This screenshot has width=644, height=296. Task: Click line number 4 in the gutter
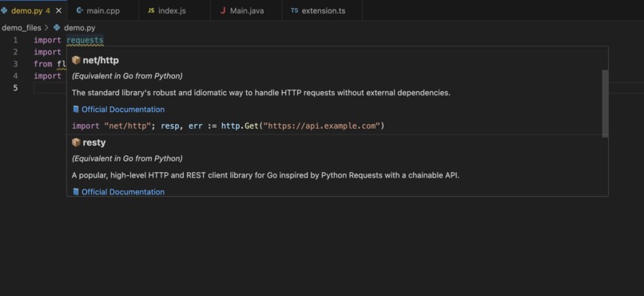[15, 76]
